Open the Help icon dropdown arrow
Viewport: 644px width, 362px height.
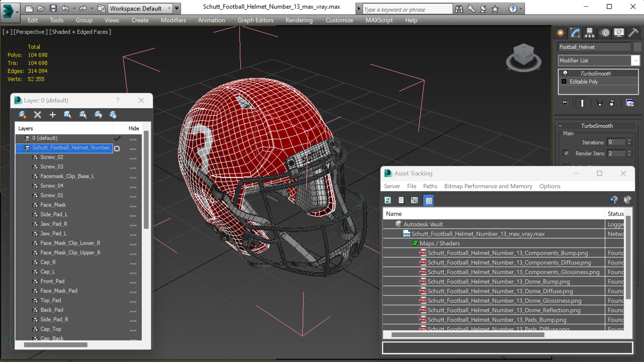click(521, 9)
